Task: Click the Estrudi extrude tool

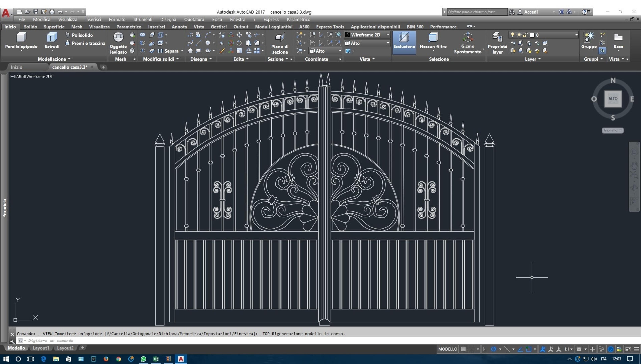Action: pyautogui.click(x=52, y=41)
